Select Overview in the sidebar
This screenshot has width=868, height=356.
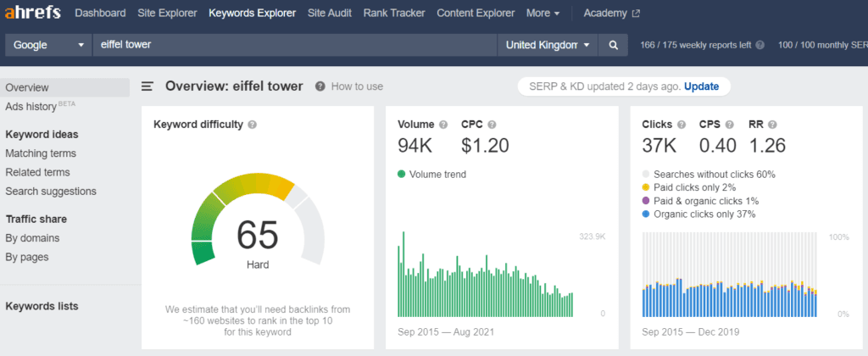pyautogui.click(x=64, y=87)
